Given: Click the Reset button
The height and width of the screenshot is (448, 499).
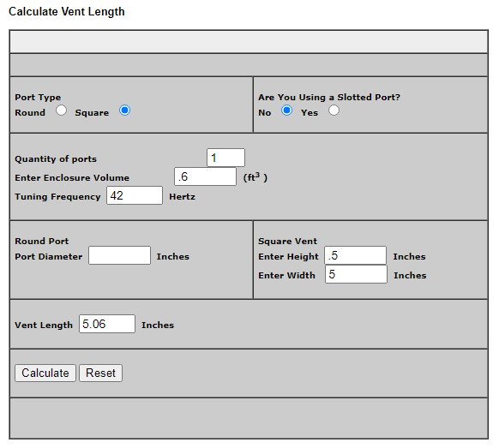Looking at the screenshot, I should 100,373.
